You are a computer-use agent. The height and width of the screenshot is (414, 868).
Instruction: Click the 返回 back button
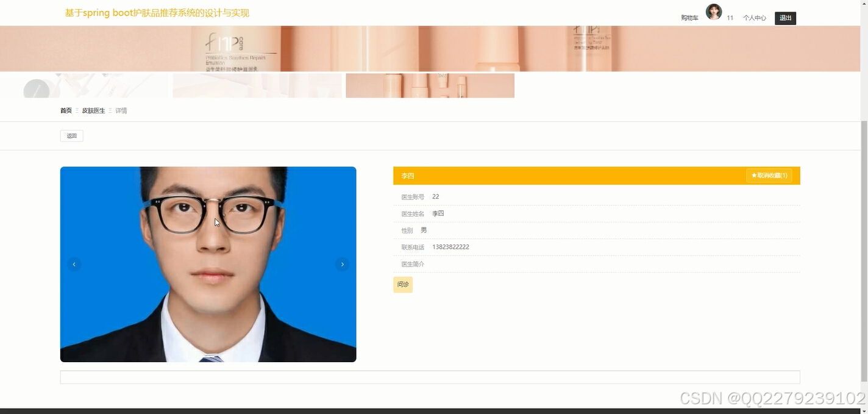coord(71,135)
